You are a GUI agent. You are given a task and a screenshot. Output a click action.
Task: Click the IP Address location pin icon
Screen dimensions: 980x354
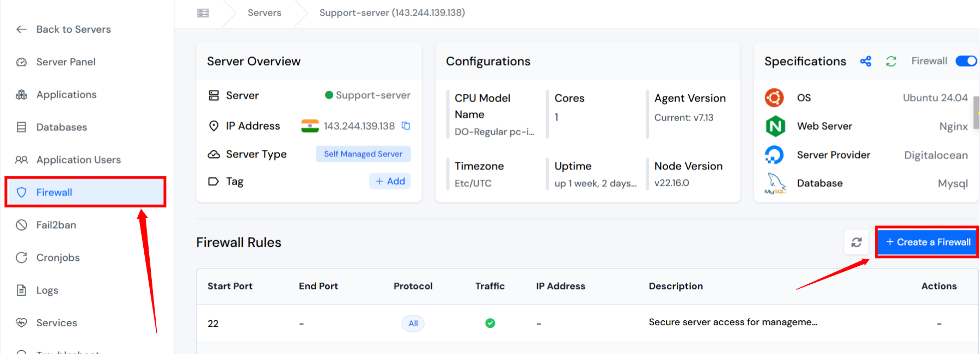point(214,126)
